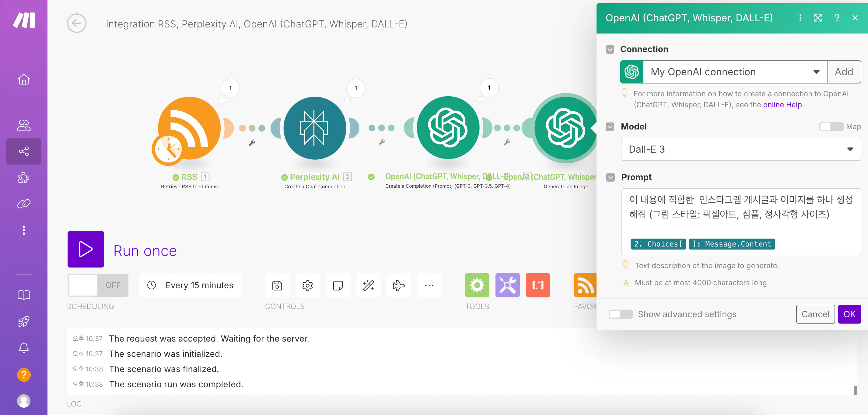Click the '2. Choices[' mapped token
868x415 pixels.
[x=658, y=244]
